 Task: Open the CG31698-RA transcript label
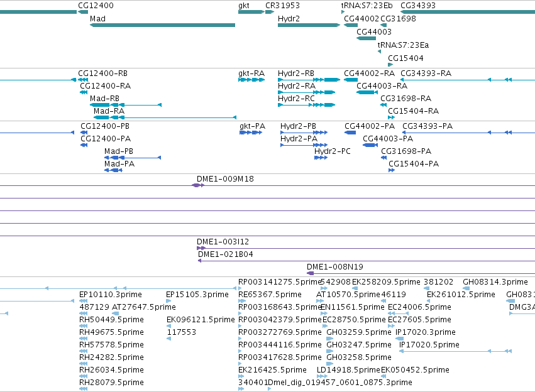[405, 99]
